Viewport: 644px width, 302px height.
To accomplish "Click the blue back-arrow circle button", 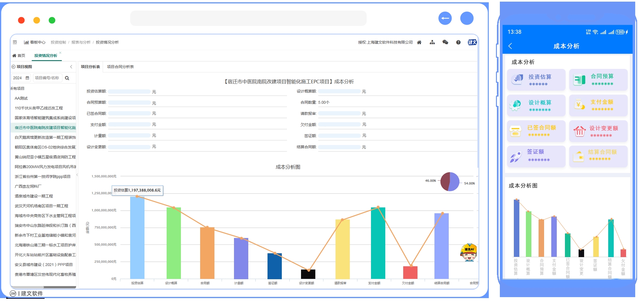I will [x=445, y=18].
